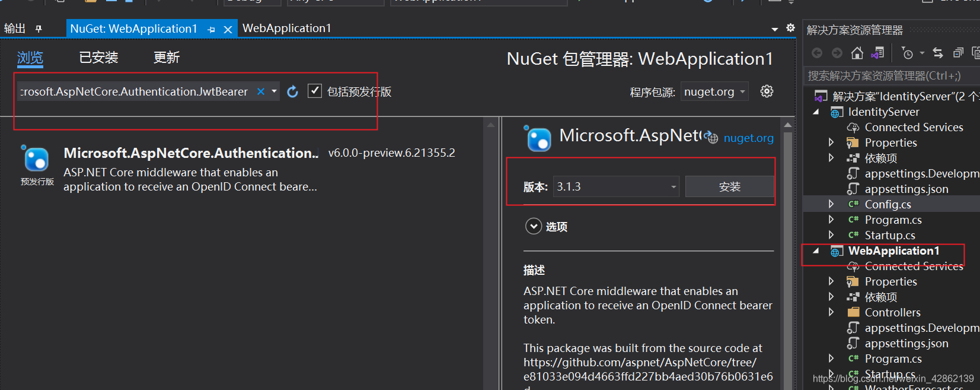Switch to the 浏览 tab
The height and width of the screenshot is (390, 980).
[x=30, y=58]
